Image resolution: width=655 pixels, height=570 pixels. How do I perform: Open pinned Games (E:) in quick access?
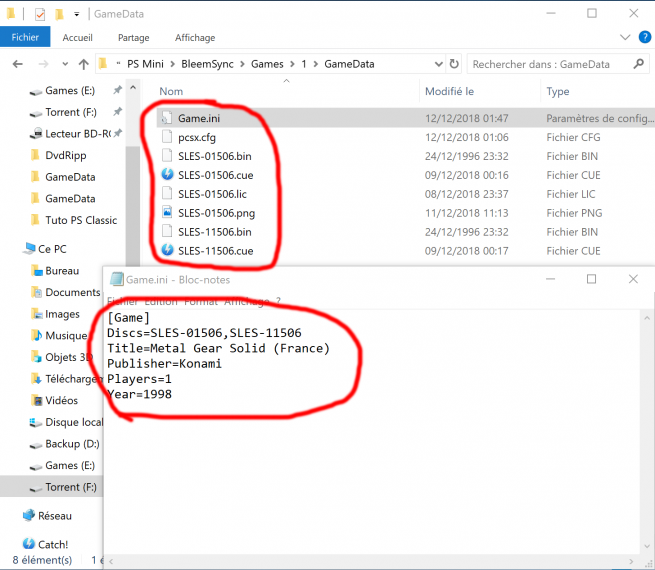pos(69,91)
